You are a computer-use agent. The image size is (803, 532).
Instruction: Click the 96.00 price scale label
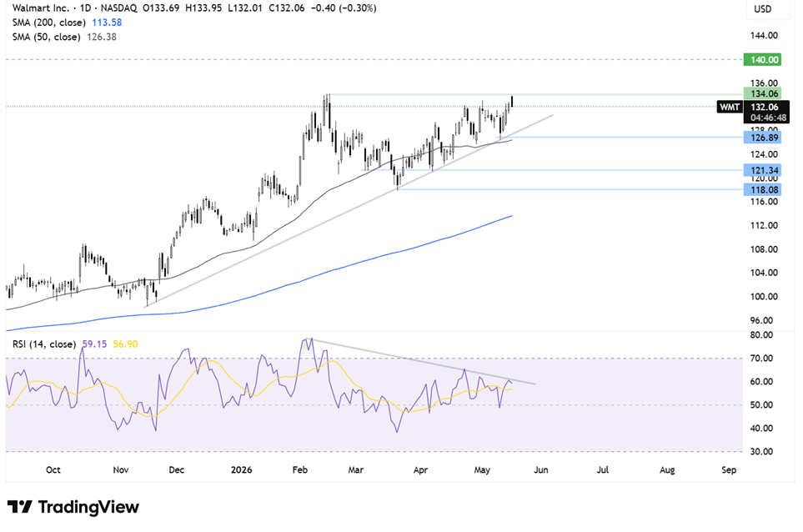click(761, 320)
